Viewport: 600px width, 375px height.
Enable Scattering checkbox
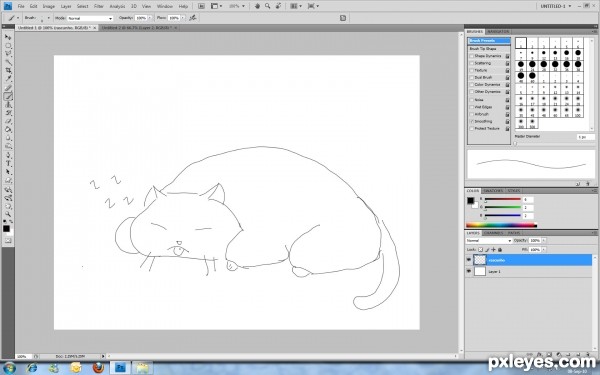[x=471, y=63]
